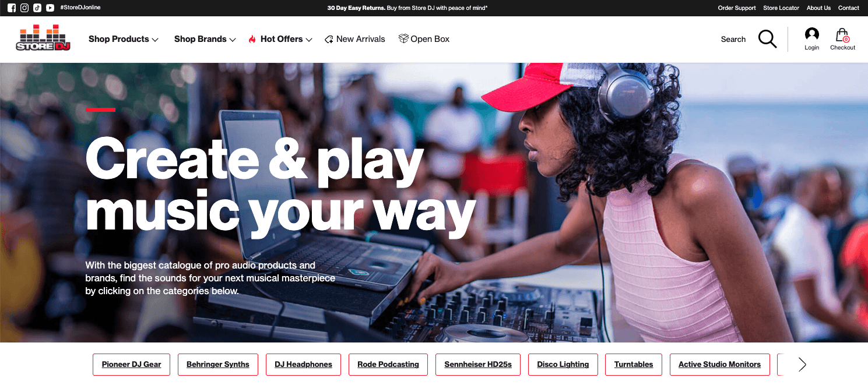
Task: Click the Store DJ logo
Action: click(43, 38)
